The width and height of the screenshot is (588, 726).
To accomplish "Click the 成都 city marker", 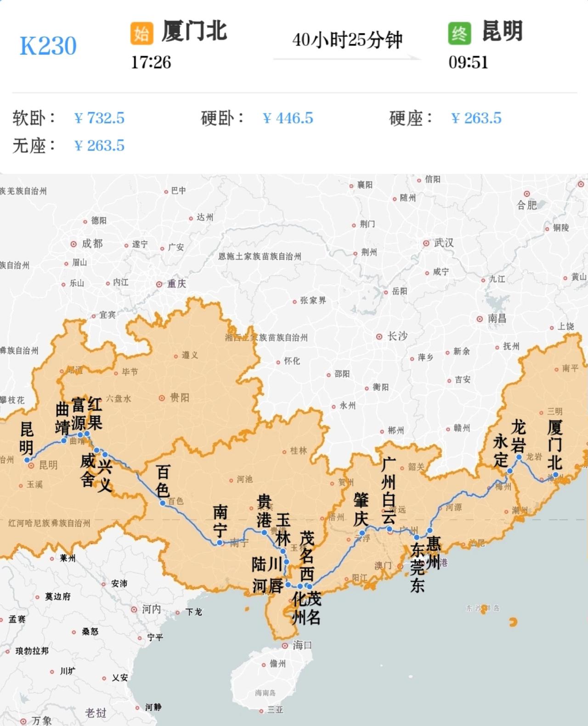I will point(73,244).
